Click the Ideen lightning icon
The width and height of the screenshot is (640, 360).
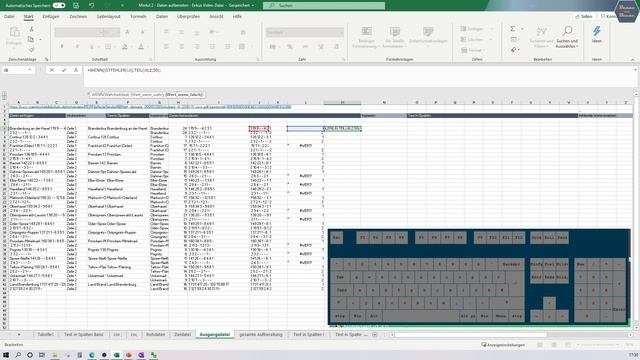(x=597, y=31)
